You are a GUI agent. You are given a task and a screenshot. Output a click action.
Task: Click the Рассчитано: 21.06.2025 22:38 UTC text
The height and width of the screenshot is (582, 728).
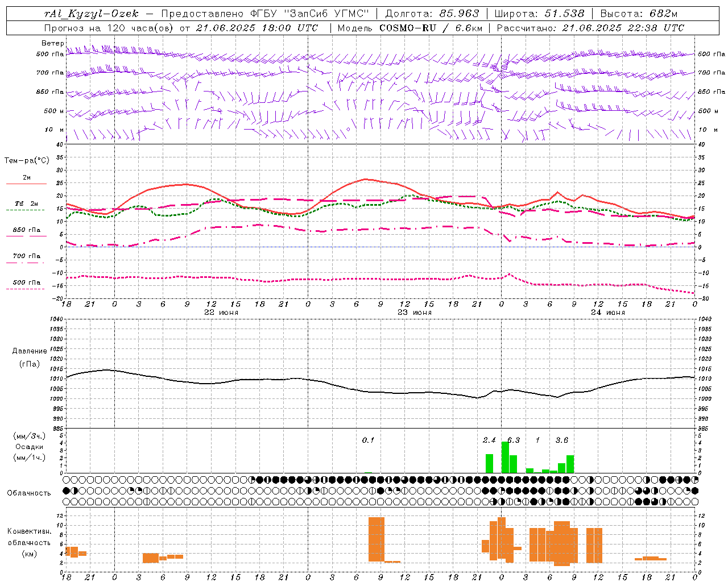coord(590,28)
